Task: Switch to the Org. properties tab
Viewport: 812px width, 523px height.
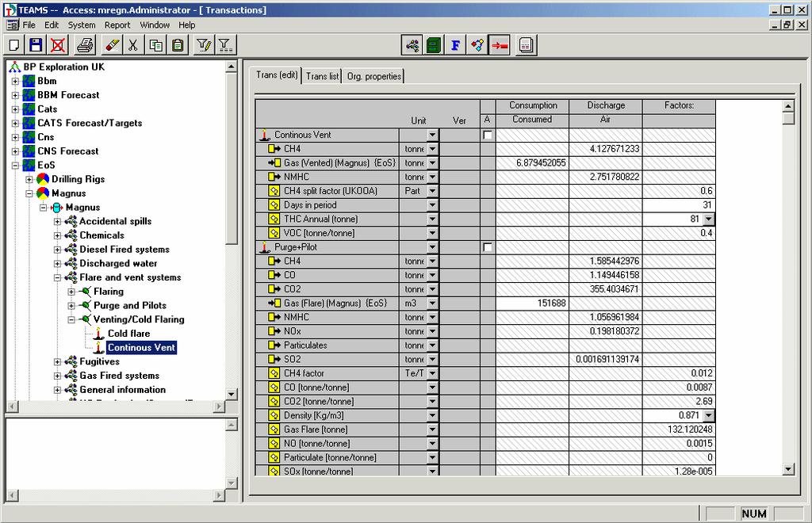Action: pyautogui.click(x=374, y=76)
